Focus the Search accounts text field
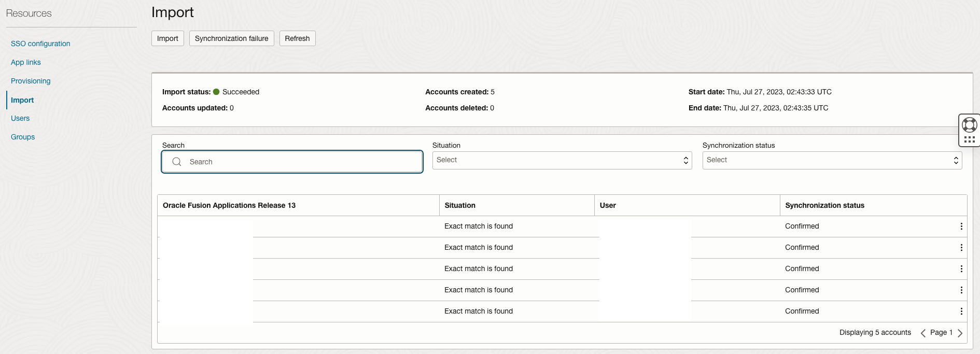 [301, 162]
